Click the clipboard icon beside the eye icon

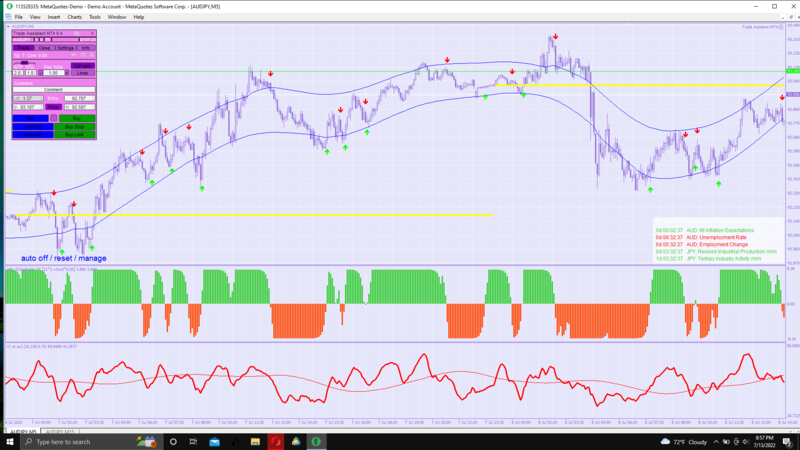click(x=83, y=55)
